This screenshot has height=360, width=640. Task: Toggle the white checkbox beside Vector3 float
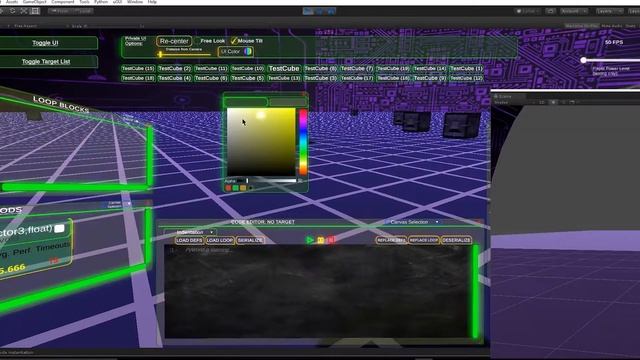pos(60,229)
